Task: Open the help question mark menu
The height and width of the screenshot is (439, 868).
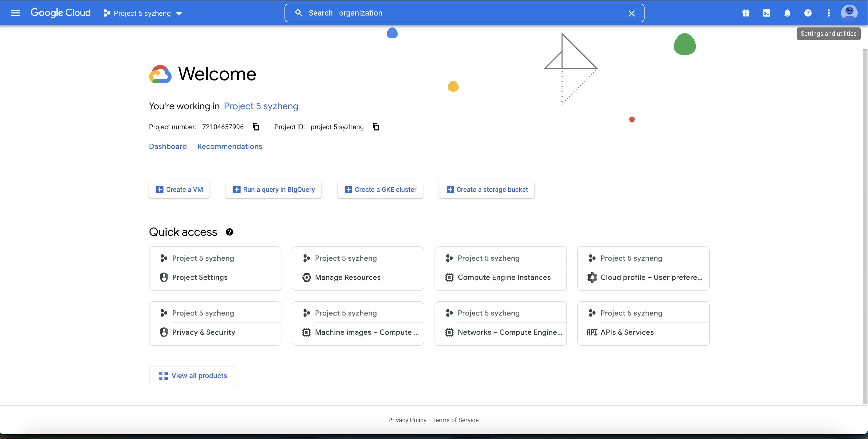Action: [808, 13]
